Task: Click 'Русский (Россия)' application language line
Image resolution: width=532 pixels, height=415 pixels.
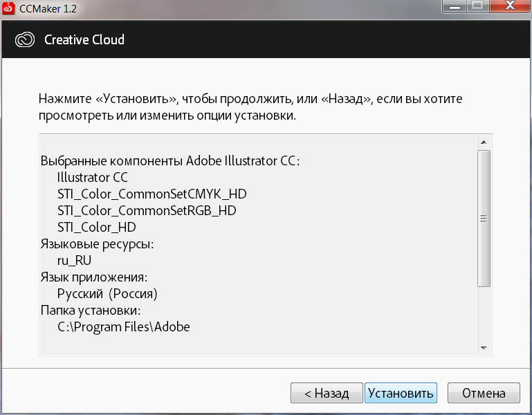Action: pyautogui.click(x=107, y=294)
